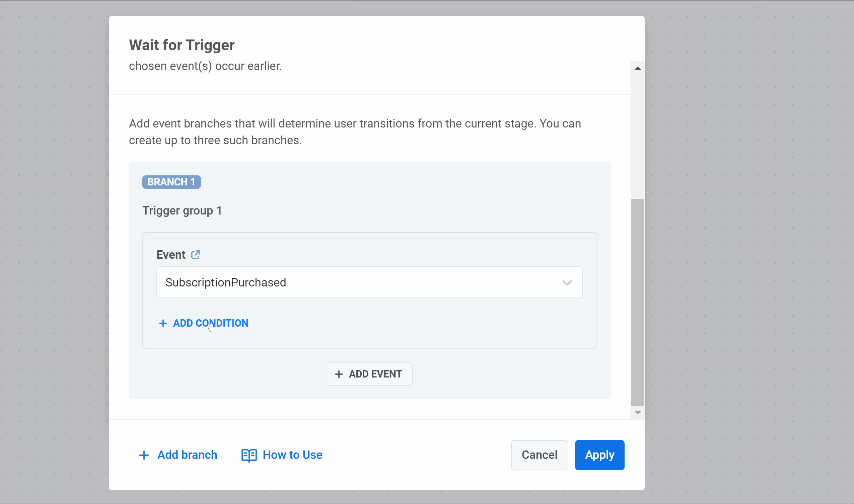Click the dialog's vertical scrollbar thumb
The image size is (854, 504).
[638, 302]
